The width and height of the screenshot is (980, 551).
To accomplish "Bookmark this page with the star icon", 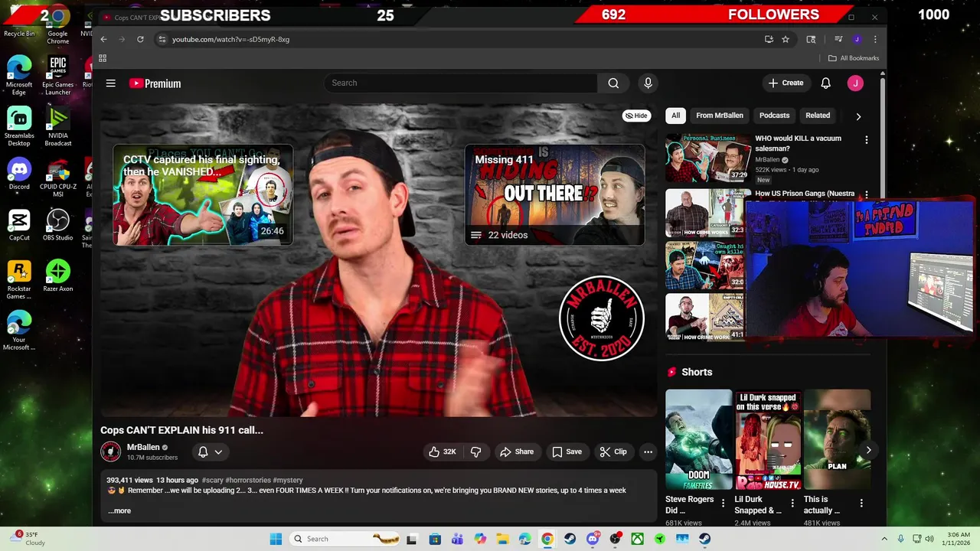I will 786,39.
